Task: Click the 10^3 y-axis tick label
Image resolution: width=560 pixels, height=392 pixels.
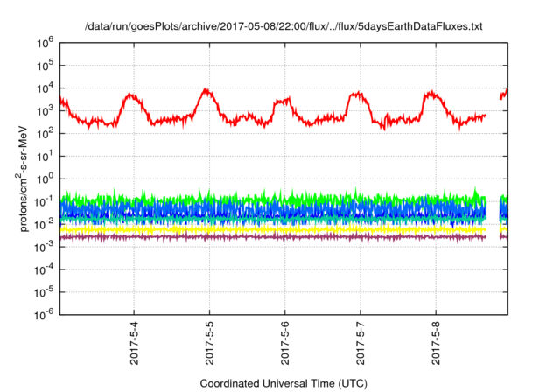Action: pos(45,111)
